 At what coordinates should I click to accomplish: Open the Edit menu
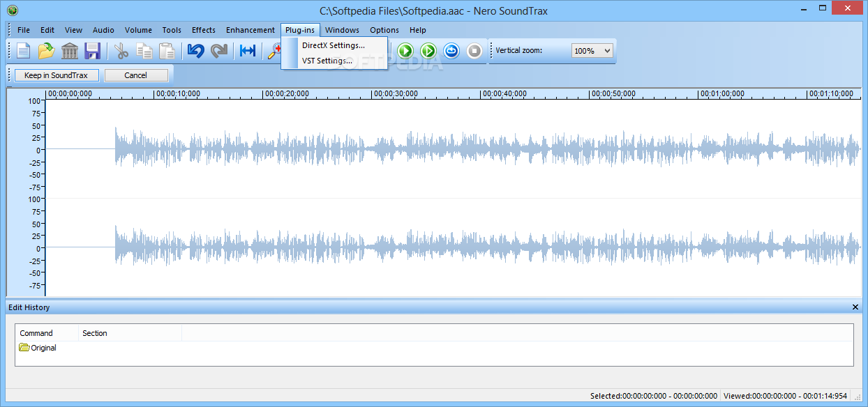point(47,30)
